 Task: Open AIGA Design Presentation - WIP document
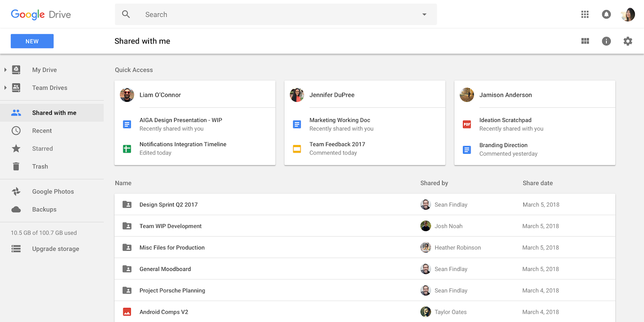pyautogui.click(x=181, y=120)
